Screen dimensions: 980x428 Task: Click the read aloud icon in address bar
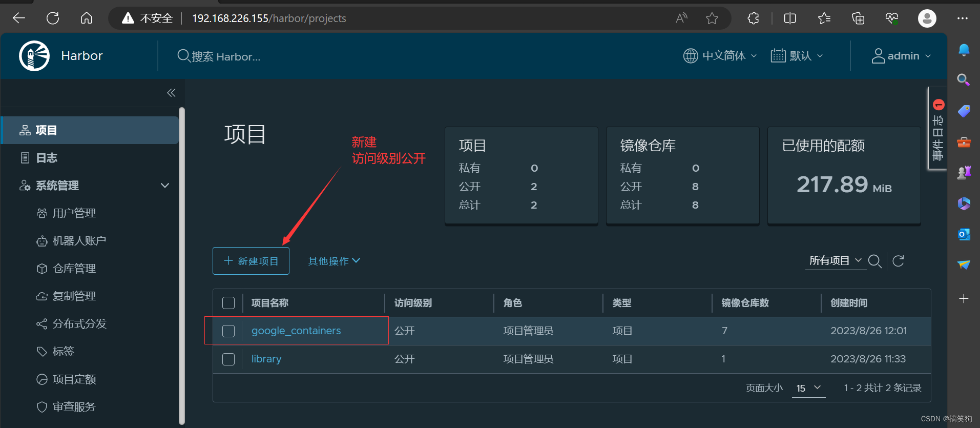(x=681, y=18)
